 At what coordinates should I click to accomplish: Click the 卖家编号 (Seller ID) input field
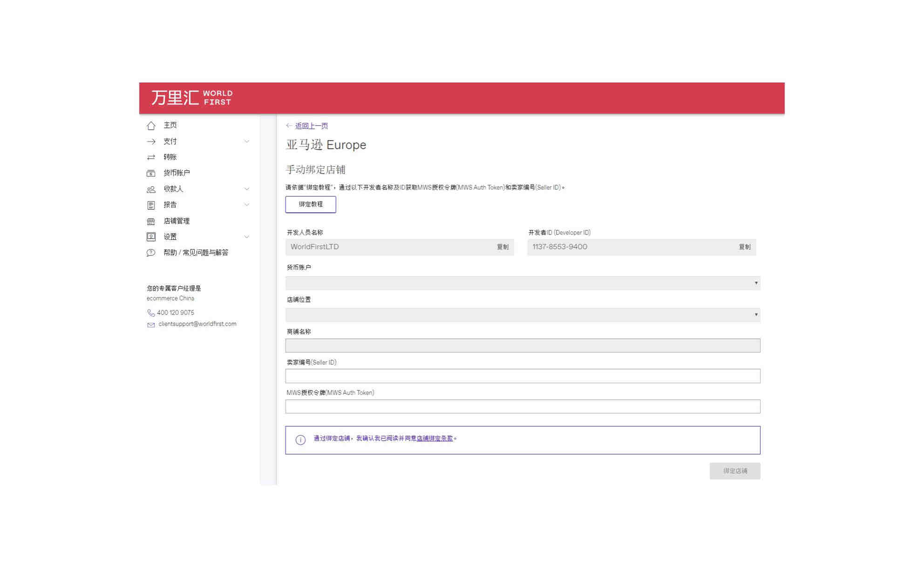coord(523,376)
